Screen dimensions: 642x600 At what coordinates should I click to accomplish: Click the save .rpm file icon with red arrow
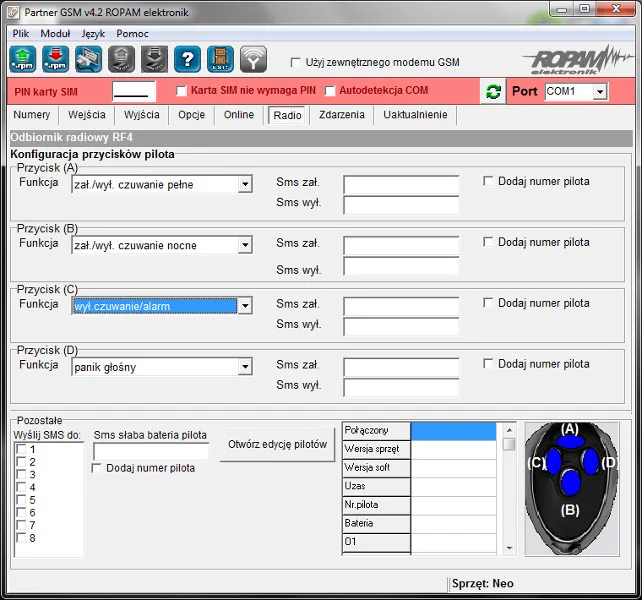click(x=55, y=59)
